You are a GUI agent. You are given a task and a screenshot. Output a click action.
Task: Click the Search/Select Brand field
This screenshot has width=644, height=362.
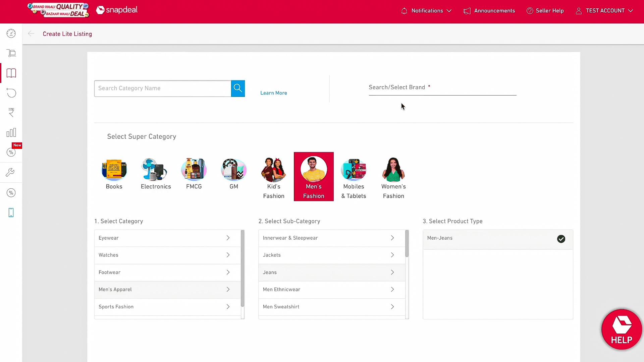pyautogui.click(x=442, y=88)
